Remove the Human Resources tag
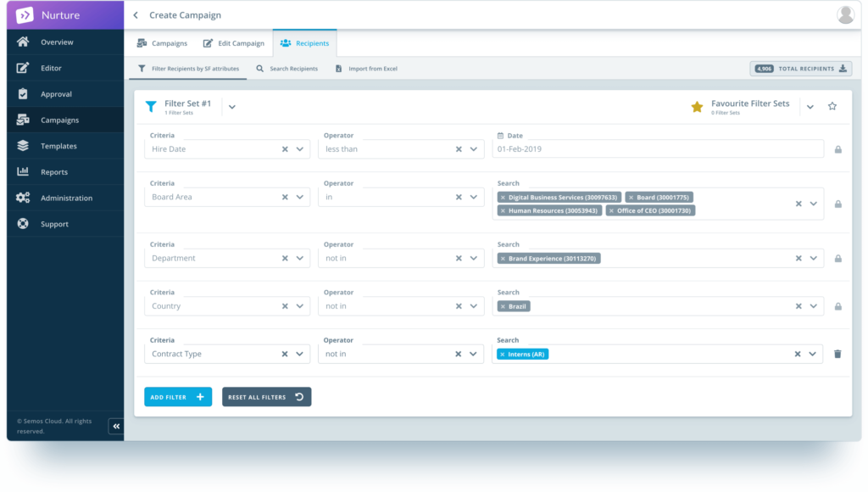Screen dimensions: 868x492 point(503,210)
